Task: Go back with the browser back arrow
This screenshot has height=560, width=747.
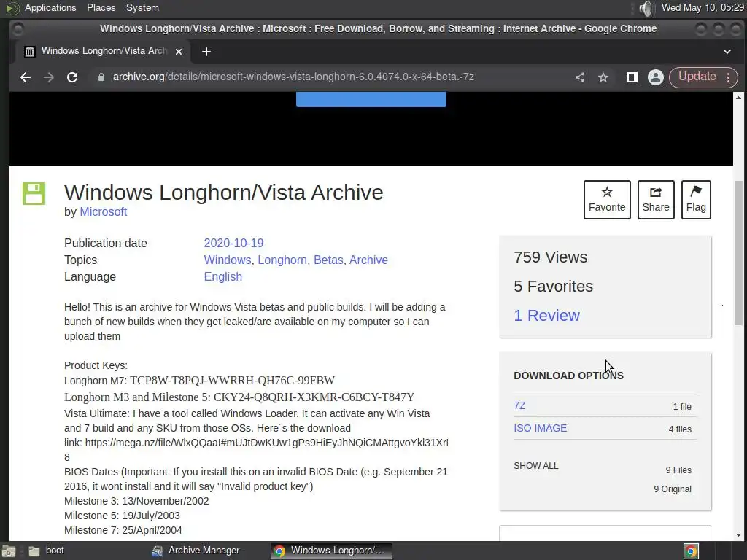Action: click(26, 77)
